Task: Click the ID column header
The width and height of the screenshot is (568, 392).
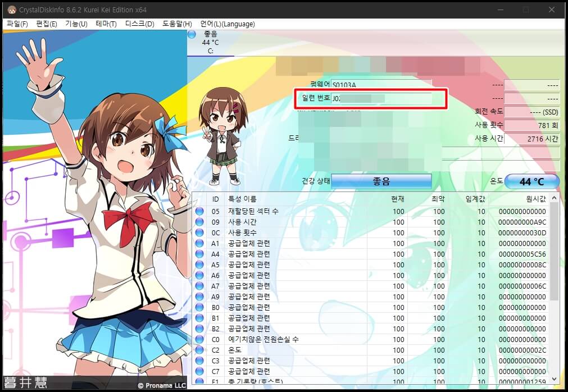Action: (216, 199)
